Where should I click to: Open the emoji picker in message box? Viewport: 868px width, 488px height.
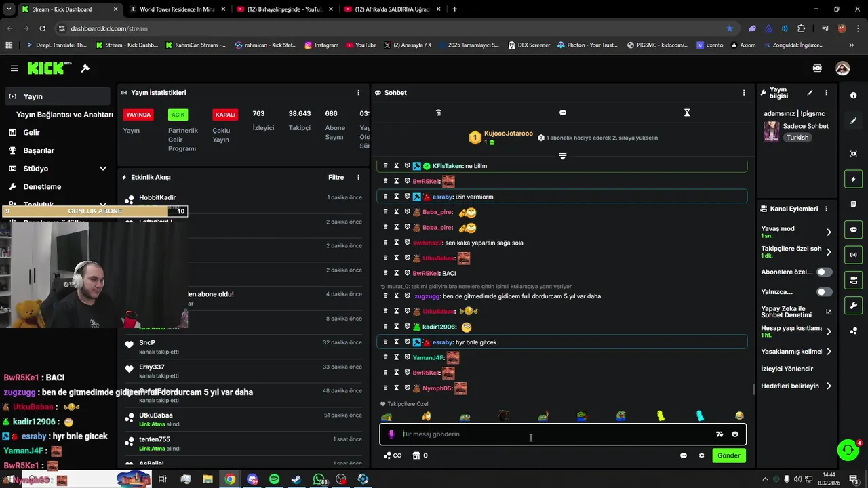[735, 434]
